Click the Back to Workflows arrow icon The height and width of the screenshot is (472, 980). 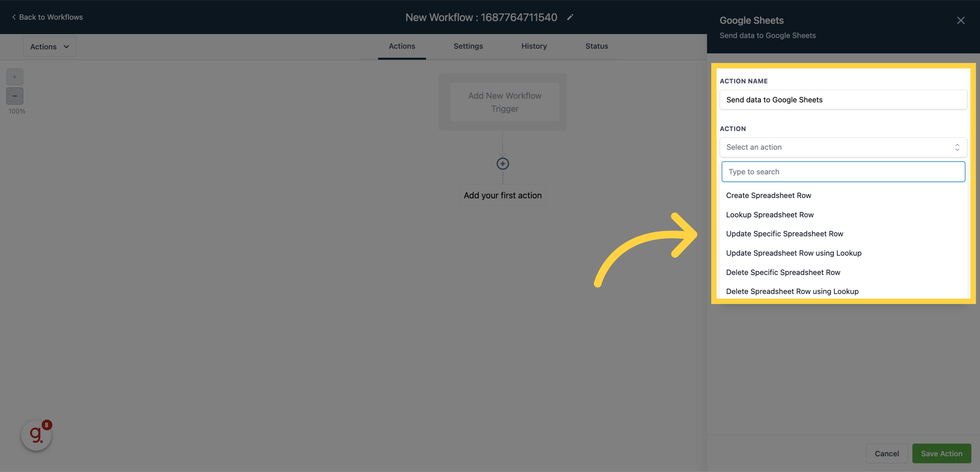point(13,17)
